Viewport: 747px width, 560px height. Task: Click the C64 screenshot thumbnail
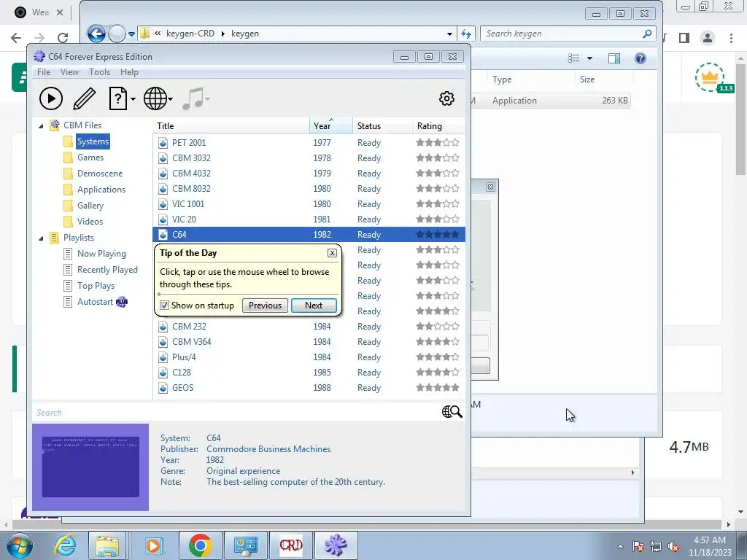coord(90,467)
